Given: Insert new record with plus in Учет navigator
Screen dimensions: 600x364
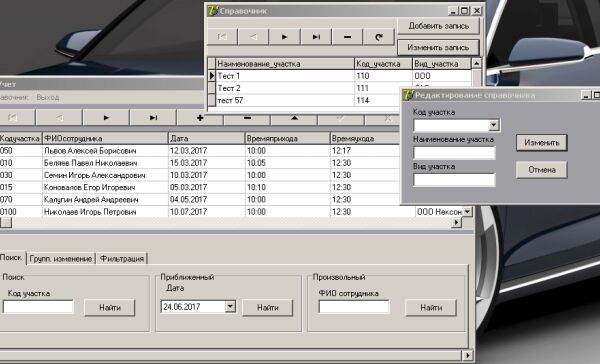Looking at the screenshot, I should 200,118.
